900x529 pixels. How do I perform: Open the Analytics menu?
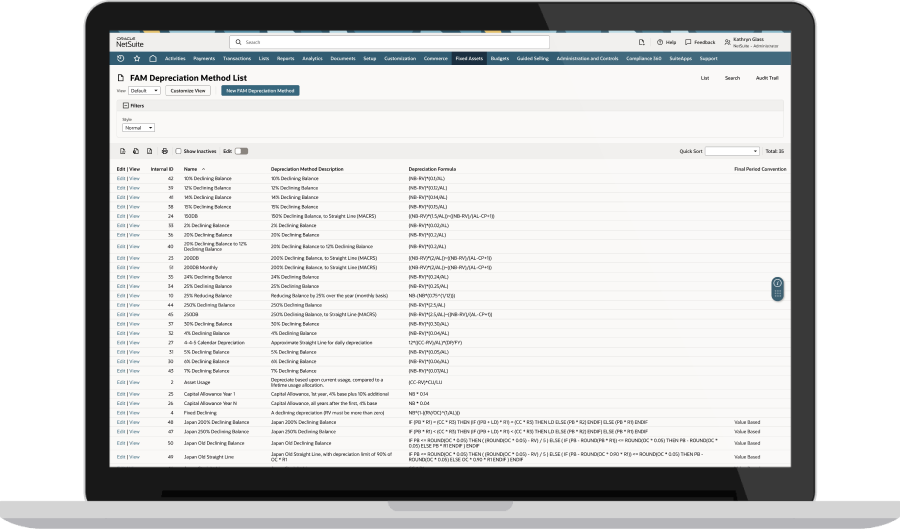(x=312, y=59)
